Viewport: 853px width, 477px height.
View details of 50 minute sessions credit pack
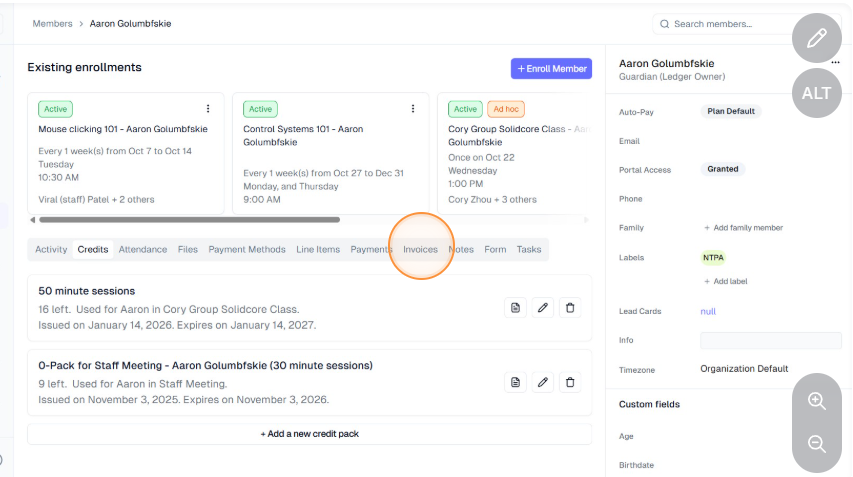[515, 308]
